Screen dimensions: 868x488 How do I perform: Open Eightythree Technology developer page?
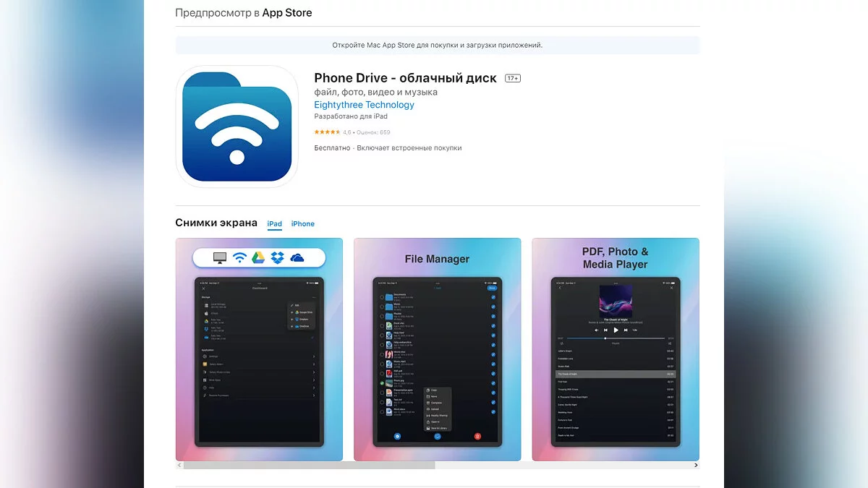tap(364, 105)
